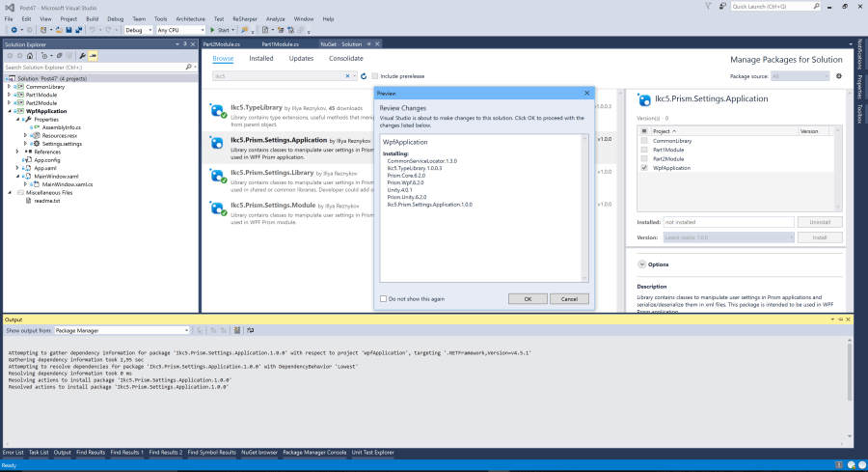Viewport: 868px width, 472px height.
Task: Click Collapse All icon in Solution Explorer
Action: 59,55
